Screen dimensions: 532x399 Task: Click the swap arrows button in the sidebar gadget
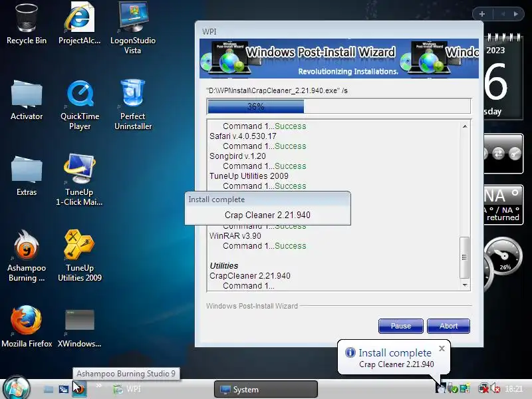tap(498, 154)
